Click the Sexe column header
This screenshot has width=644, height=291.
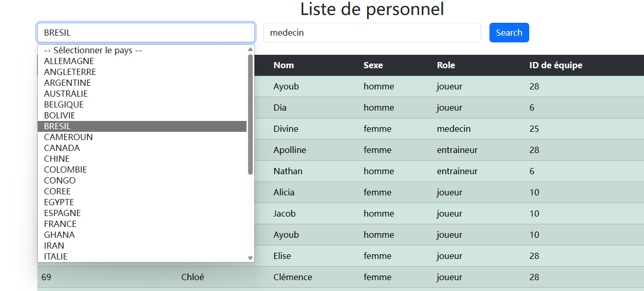tap(373, 65)
